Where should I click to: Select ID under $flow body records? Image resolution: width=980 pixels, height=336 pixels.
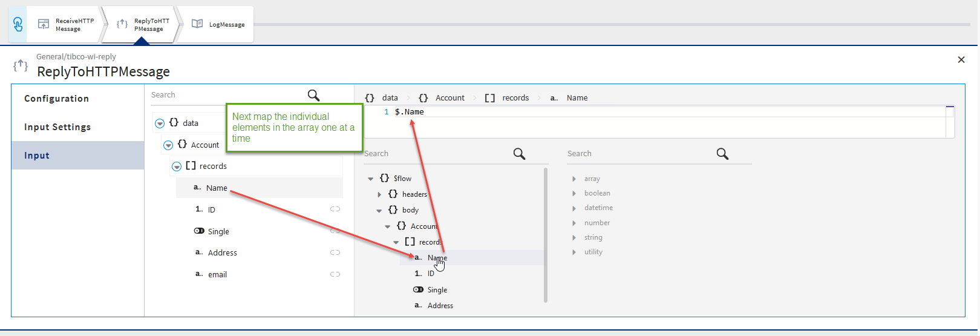tap(431, 274)
